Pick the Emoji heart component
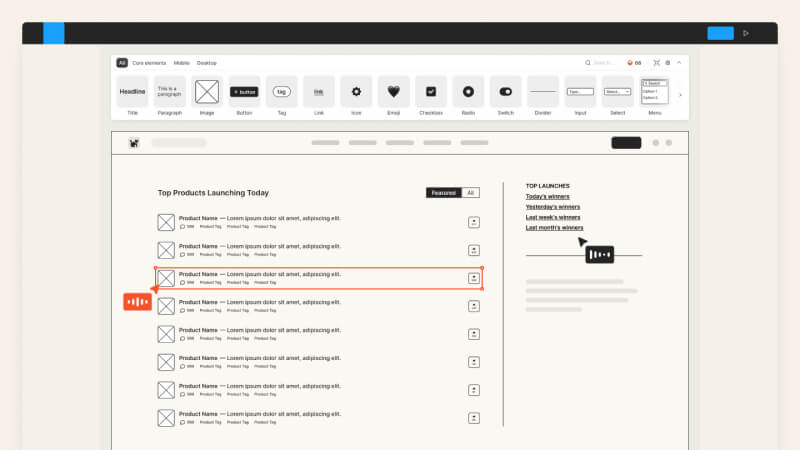The width and height of the screenshot is (800, 450). pyautogui.click(x=394, y=92)
